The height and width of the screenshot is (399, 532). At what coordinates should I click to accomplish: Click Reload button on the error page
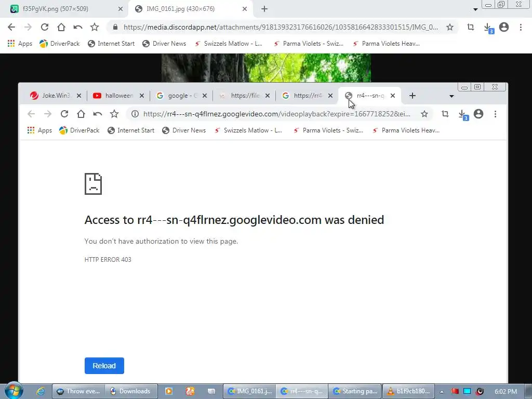click(104, 366)
